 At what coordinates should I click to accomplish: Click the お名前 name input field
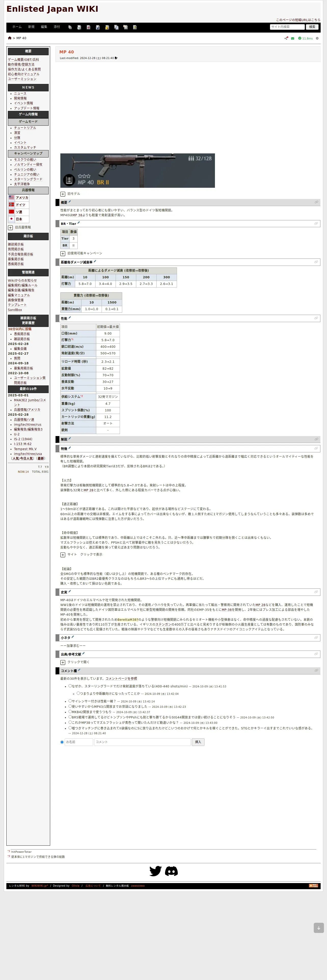(x=79, y=742)
